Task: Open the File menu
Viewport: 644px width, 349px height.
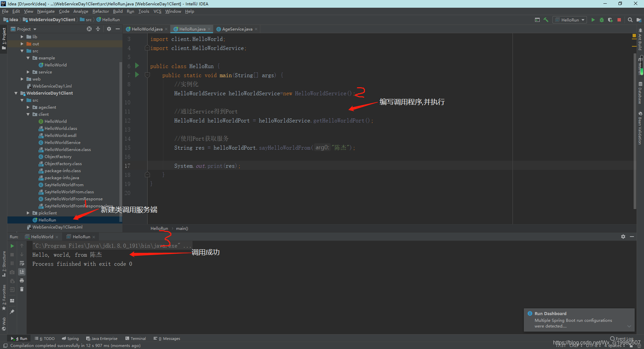Action: coord(5,11)
